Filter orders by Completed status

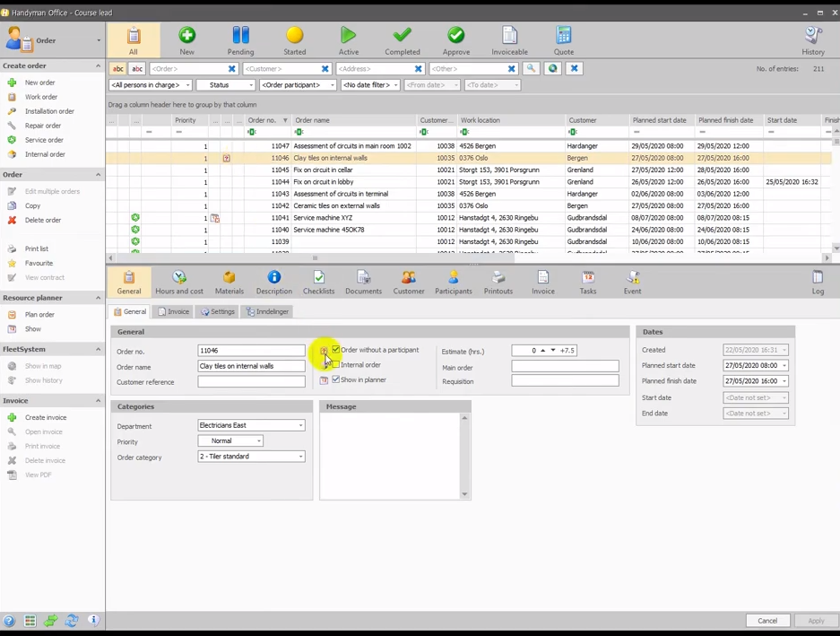pos(403,40)
